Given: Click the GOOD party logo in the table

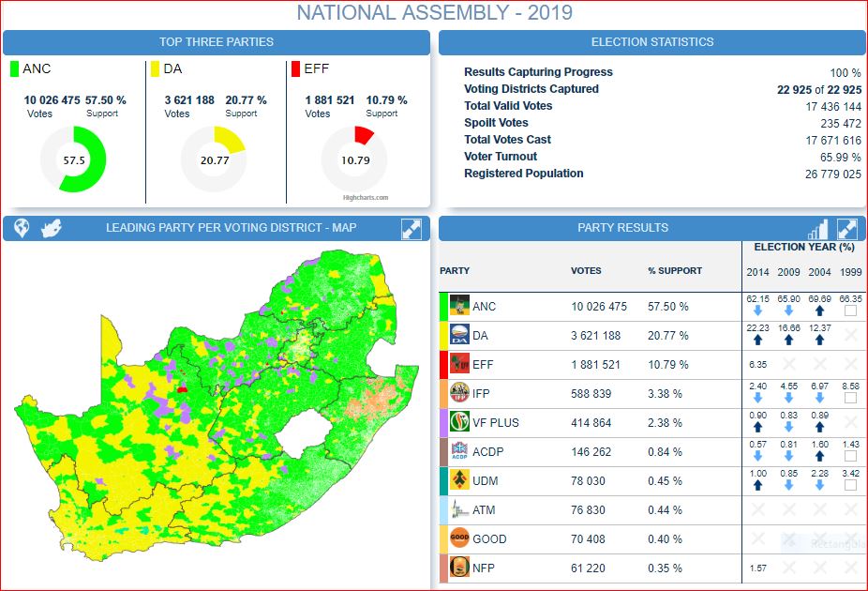Looking at the screenshot, I should [x=459, y=538].
